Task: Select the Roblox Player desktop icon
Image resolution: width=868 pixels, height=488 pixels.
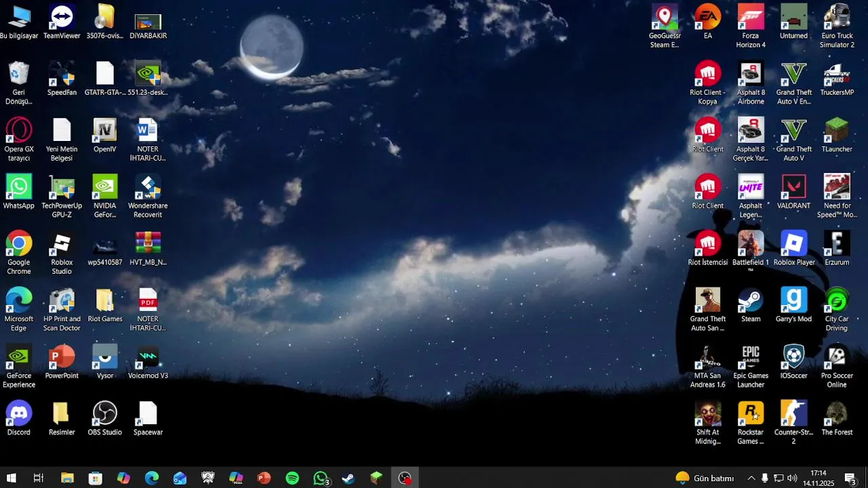Action: (x=794, y=249)
